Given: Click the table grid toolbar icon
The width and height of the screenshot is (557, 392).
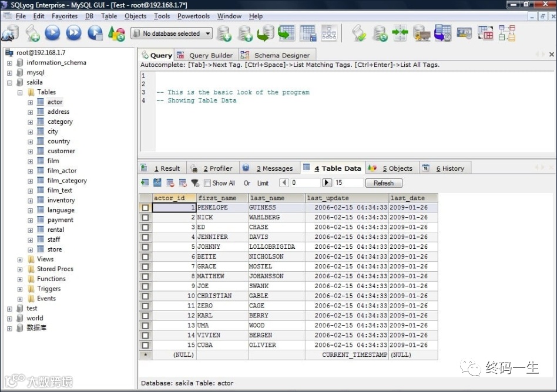Looking at the screenshot, I should (308, 33).
